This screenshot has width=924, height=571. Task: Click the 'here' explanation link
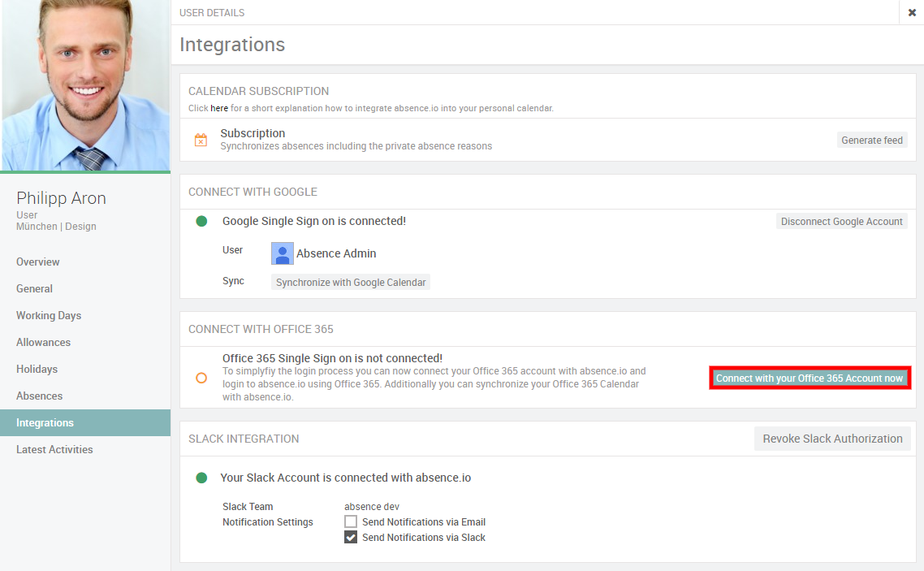coord(219,108)
